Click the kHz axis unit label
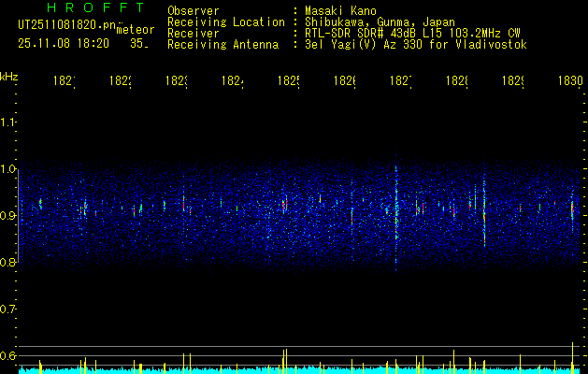This screenshot has width=588, height=374. (8, 77)
